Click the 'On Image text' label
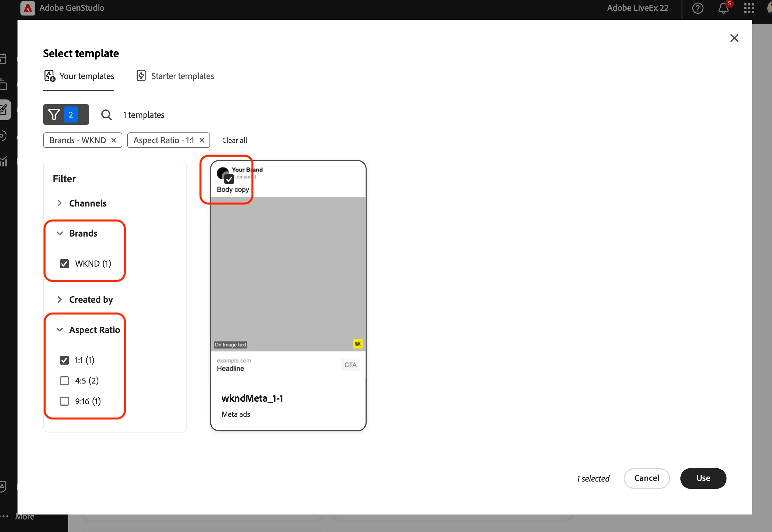 tap(230, 345)
